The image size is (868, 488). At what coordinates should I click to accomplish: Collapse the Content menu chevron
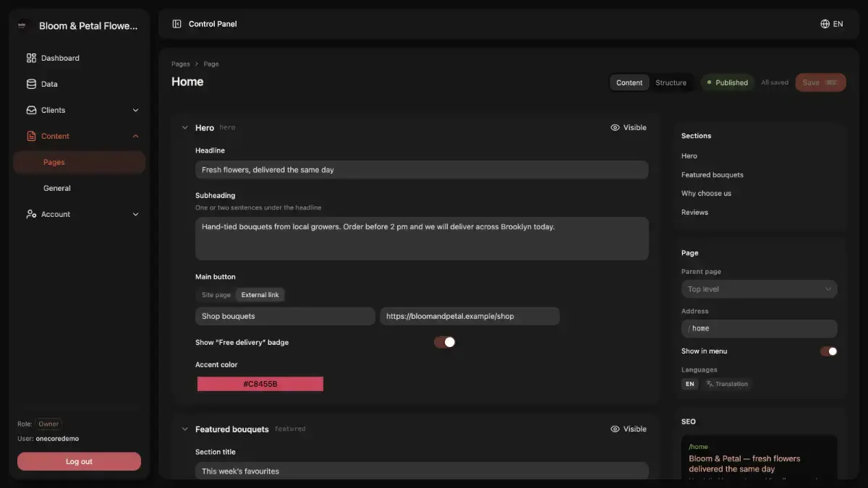click(x=135, y=136)
